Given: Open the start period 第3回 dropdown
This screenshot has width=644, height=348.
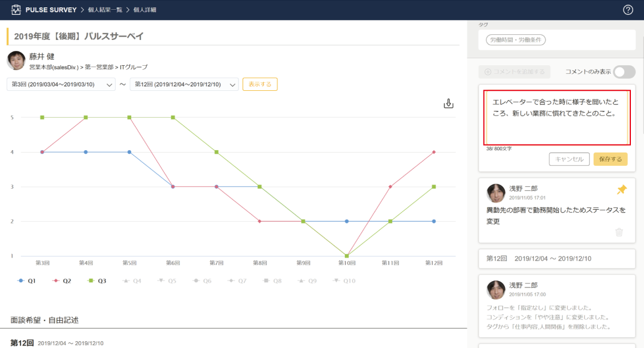Looking at the screenshot, I should pyautogui.click(x=61, y=85).
